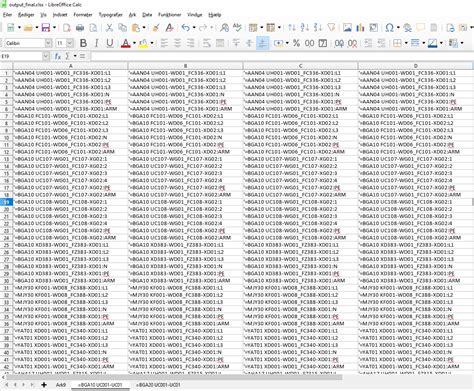Screen dimensions: 474x391
Task: Click the Undo arrow icon
Action: click(186, 28)
